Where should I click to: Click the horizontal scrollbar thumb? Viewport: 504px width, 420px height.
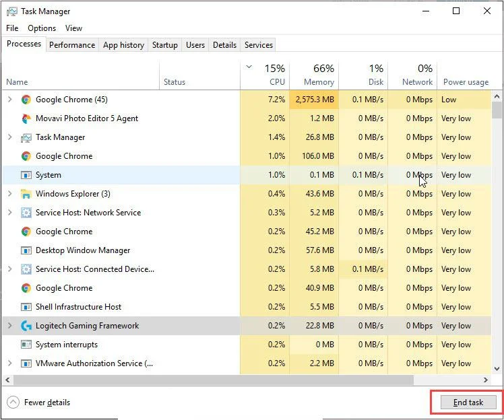click(213, 380)
